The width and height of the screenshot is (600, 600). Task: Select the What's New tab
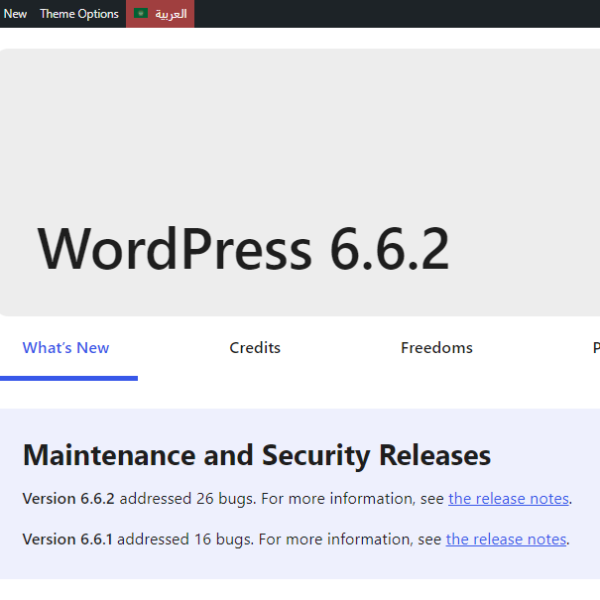coord(66,348)
